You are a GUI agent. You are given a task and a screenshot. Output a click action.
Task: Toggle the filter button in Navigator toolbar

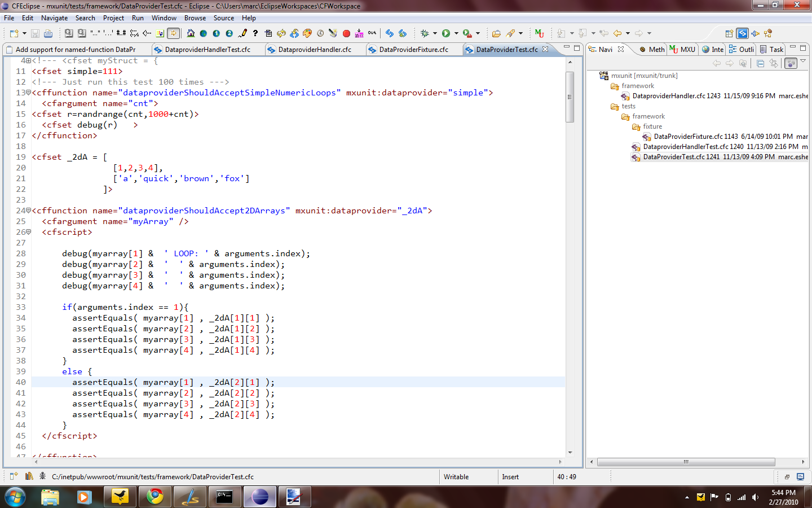tap(791, 63)
